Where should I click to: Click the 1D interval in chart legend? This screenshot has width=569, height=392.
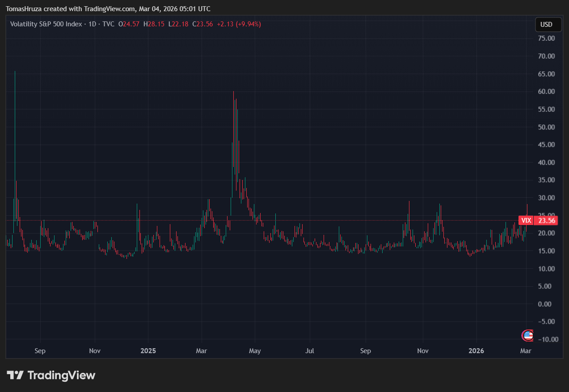pyautogui.click(x=93, y=24)
